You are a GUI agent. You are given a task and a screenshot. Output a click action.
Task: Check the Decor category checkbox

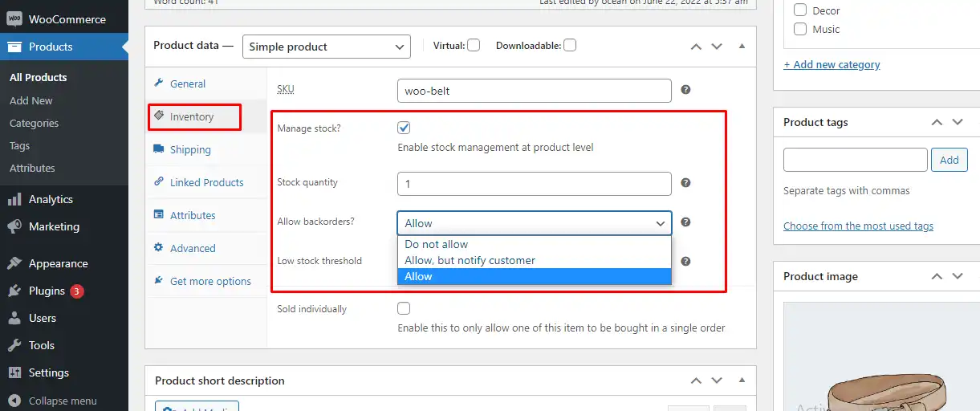click(800, 10)
